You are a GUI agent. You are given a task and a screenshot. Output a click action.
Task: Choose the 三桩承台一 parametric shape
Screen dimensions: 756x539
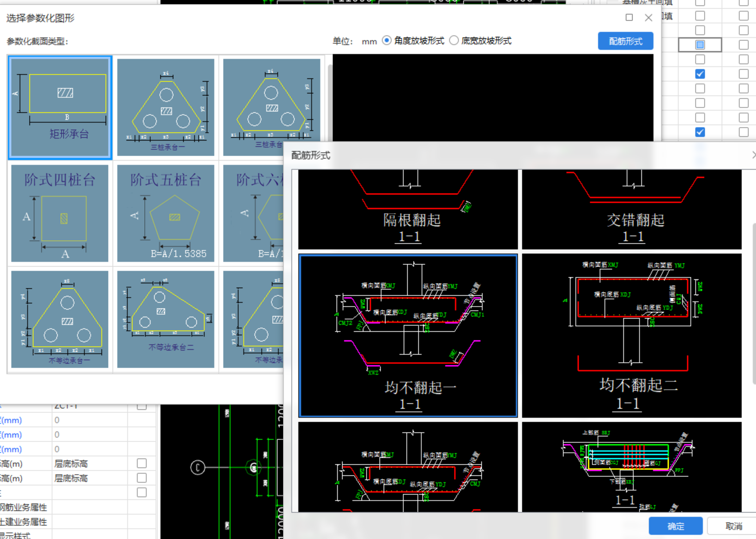coord(166,107)
